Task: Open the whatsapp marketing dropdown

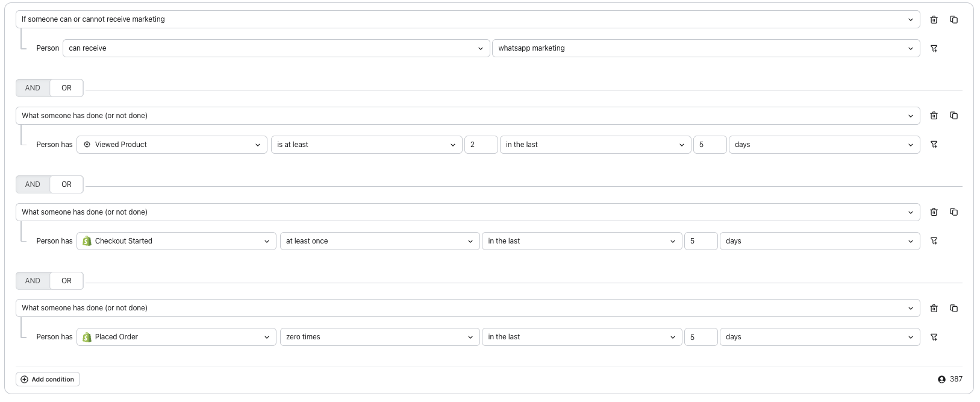Action: coord(705,48)
